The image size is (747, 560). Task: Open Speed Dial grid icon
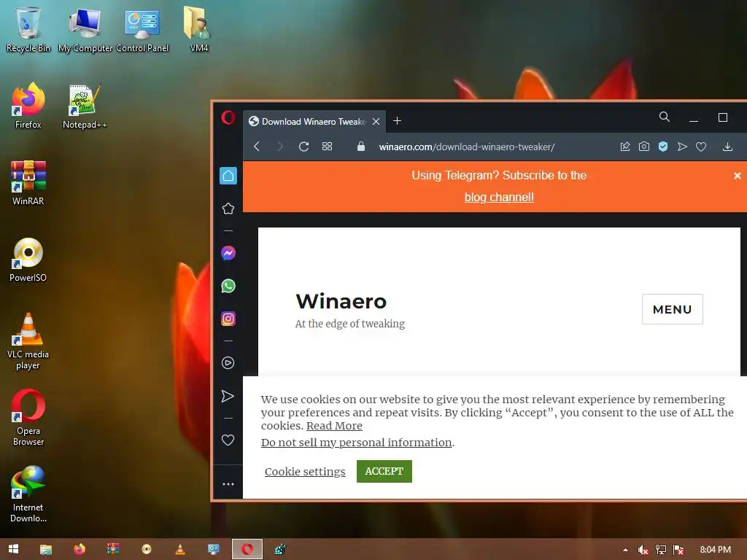click(x=327, y=147)
